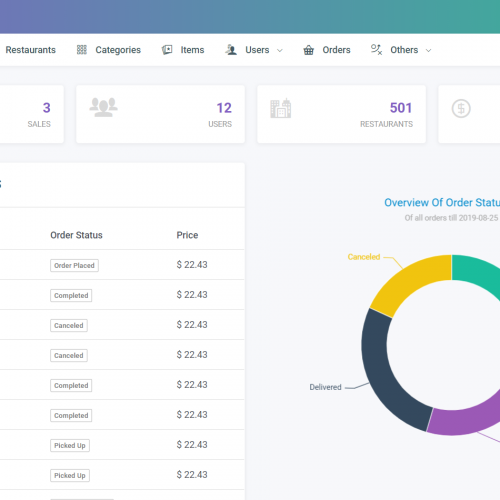
Task: Click the Order Status column header
Action: (76, 235)
